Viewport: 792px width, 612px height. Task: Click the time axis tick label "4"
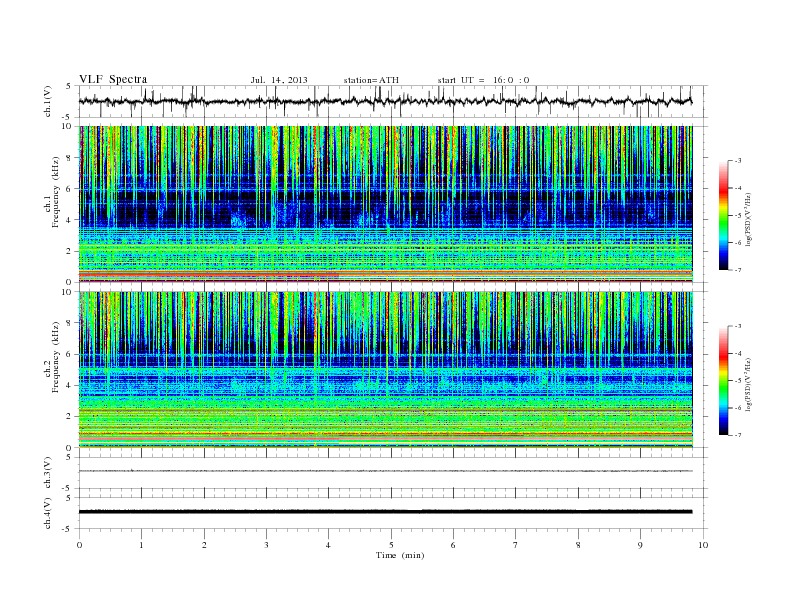(x=328, y=545)
